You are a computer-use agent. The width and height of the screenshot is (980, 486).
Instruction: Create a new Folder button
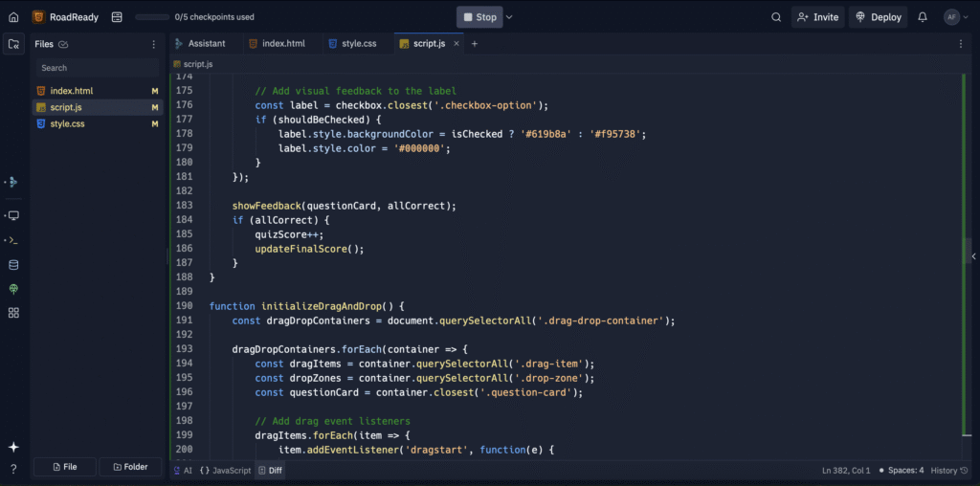[x=130, y=467]
